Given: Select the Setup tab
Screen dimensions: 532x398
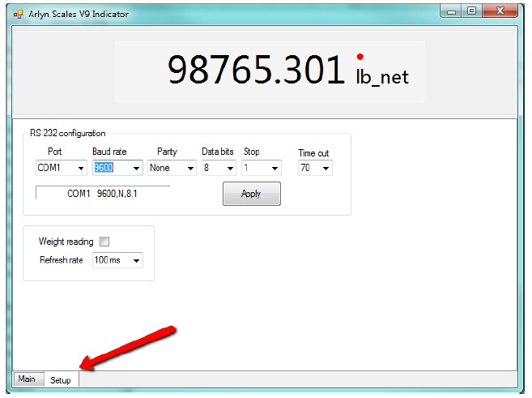Looking at the screenshot, I should tap(61, 380).
